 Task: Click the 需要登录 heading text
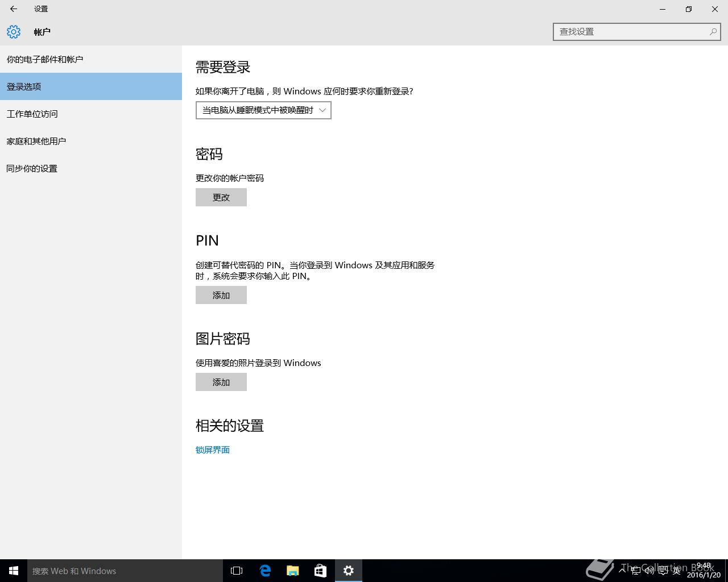(223, 67)
